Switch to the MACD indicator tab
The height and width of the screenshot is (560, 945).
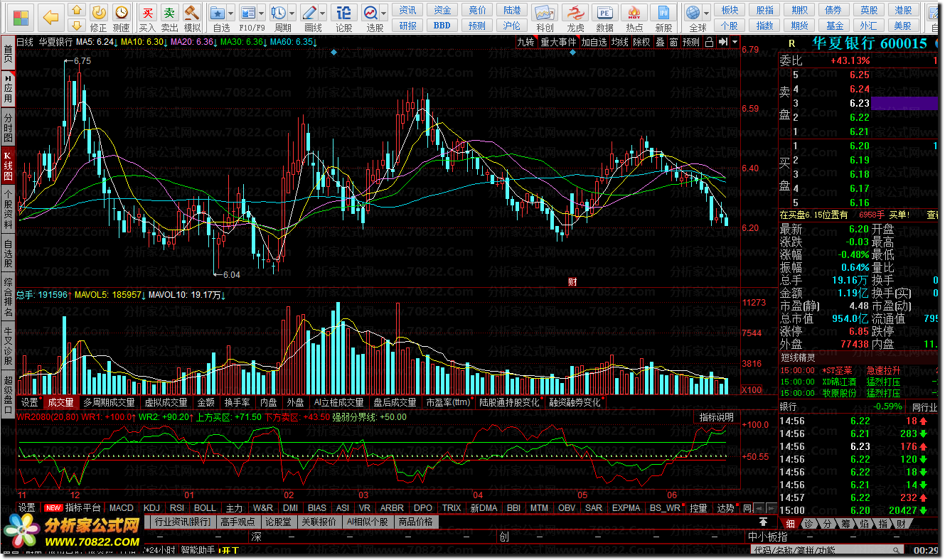(121, 507)
